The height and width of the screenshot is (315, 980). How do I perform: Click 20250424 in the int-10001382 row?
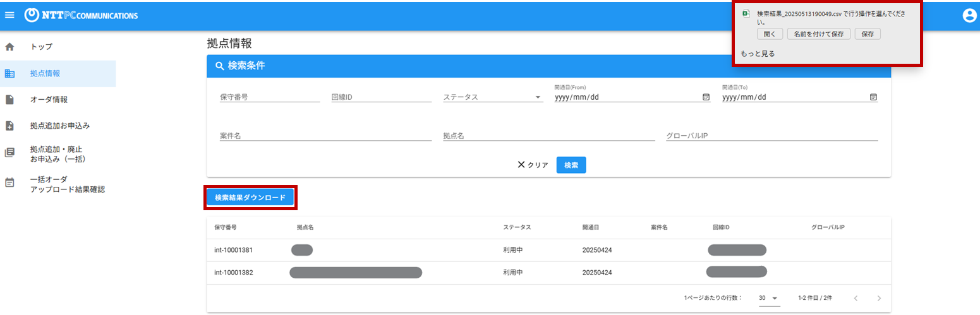coord(597,273)
